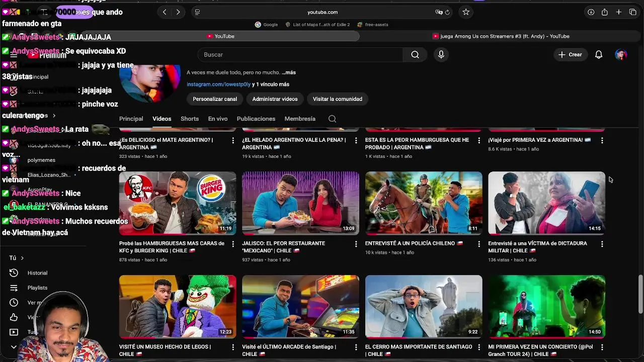Open the Google bookmark favicon
Viewport: 644px width, 362px height.
(x=258, y=24)
